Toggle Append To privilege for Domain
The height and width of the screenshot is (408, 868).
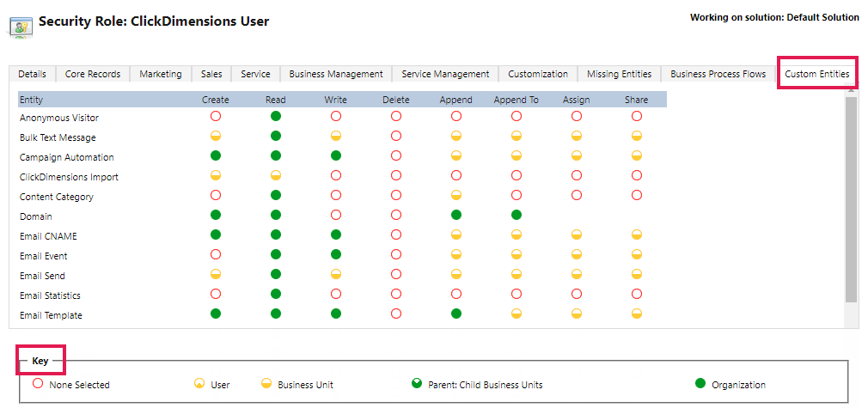(x=517, y=215)
